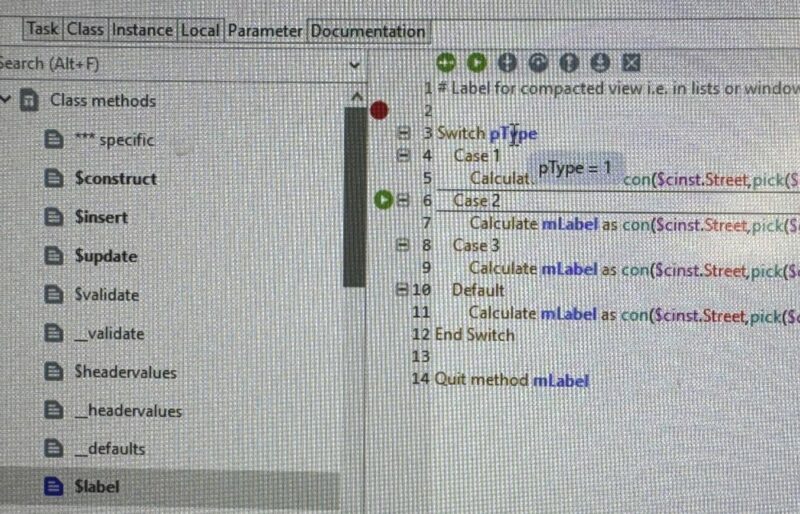
Task: Select the $construct method
Action: [115, 178]
